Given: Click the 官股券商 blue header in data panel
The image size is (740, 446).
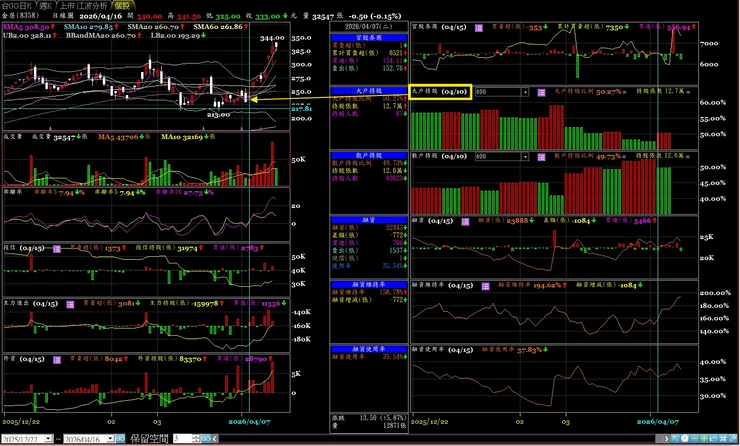Looking at the screenshot, I should 369,37.
